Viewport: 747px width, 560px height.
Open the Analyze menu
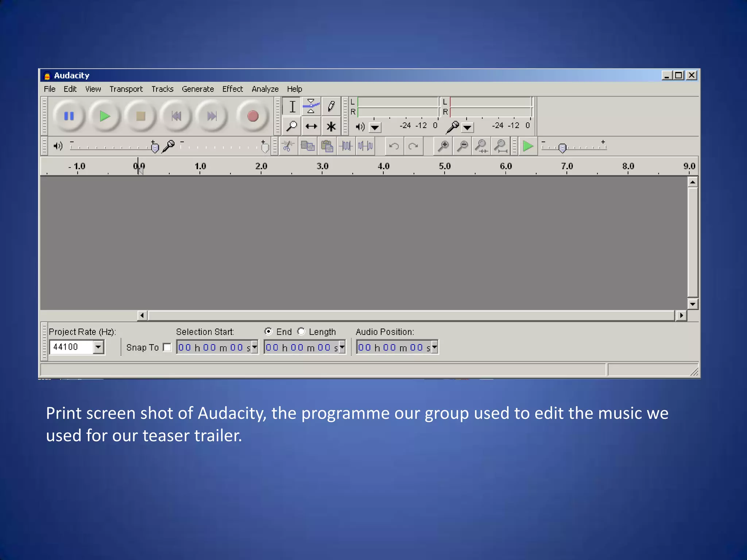coord(265,89)
